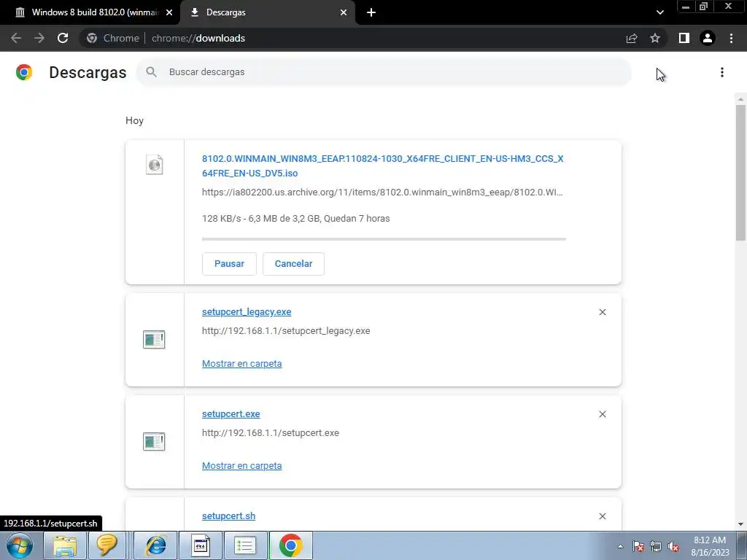
Task: Open the setupcert.sh link
Action: pyautogui.click(x=228, y=516)
